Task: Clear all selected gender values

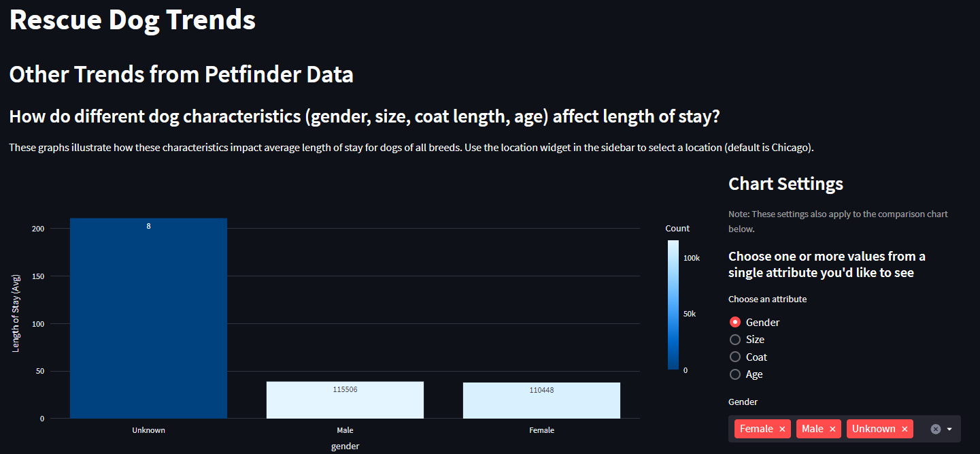Action: pos(935,429)
